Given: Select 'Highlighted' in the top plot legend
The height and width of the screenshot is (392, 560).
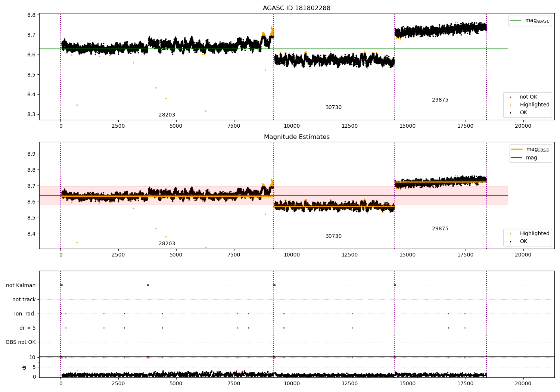Looking at the screenshot, I should point(535,105).
